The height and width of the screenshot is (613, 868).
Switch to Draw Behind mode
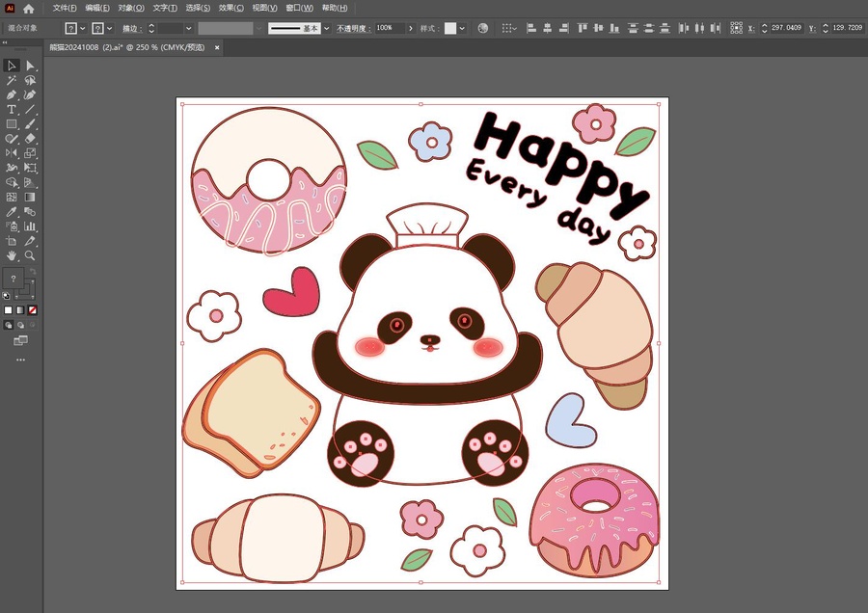tap(20, 326)
